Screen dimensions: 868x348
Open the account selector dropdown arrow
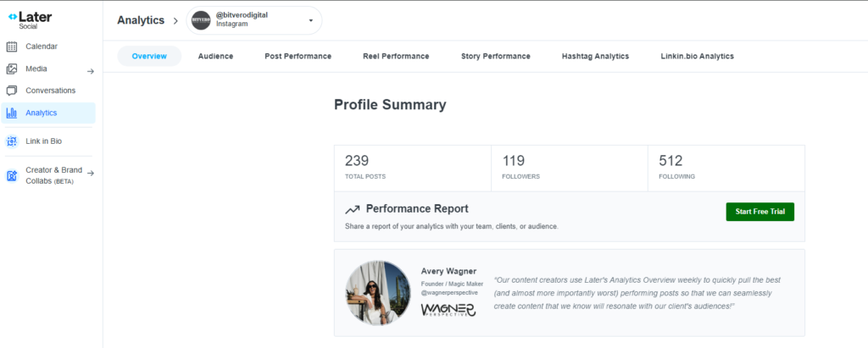(310, 20)
